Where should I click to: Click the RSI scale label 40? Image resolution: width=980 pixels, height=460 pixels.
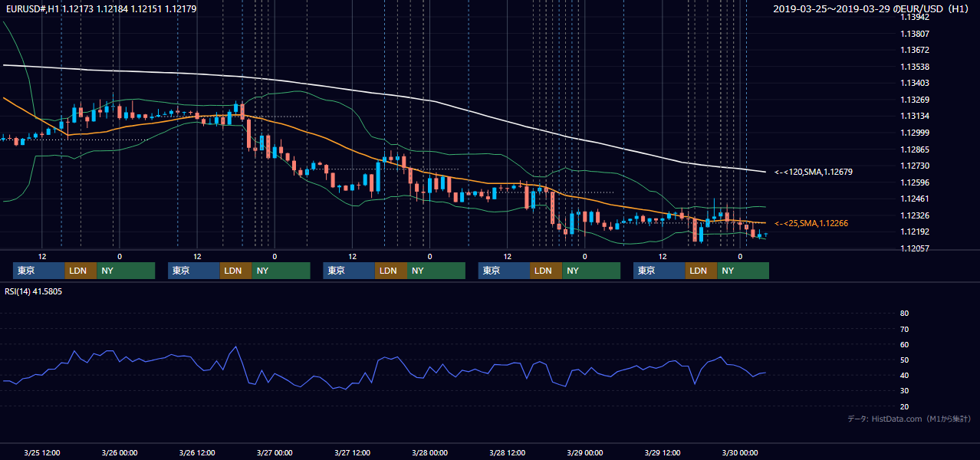pyautogui.click(x=904, y=376)
